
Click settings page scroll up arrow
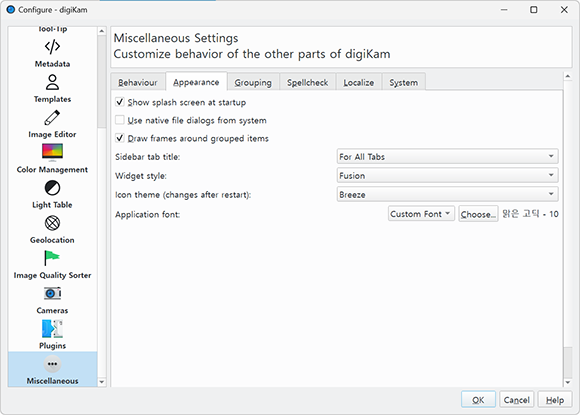pos(568,76)
